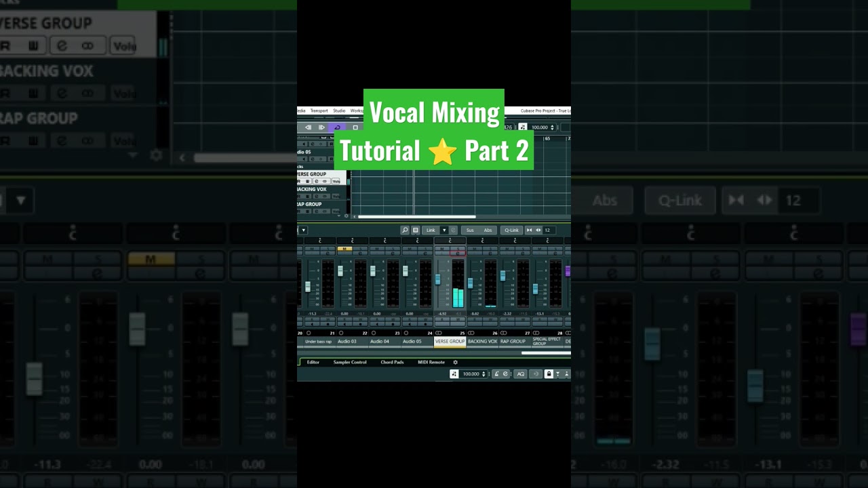
Task: Select the BACKING VOX channel name label
Action: pyautogui.click(x=482, y=342)
